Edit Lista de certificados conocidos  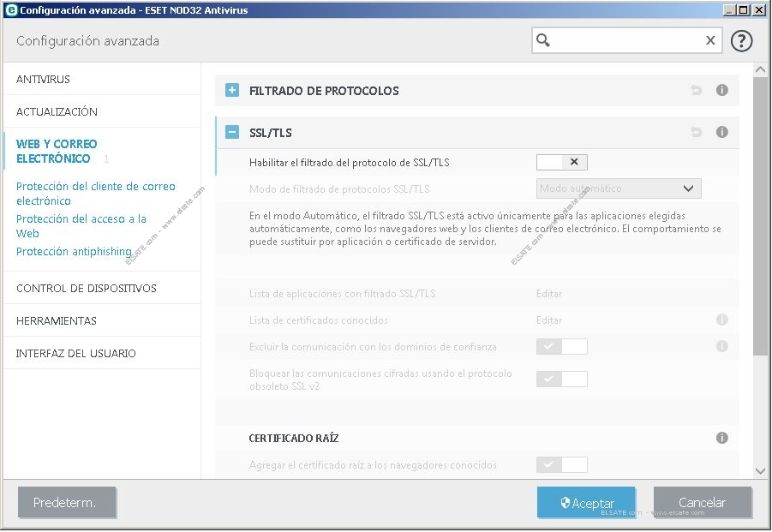(x=549, y=320)
